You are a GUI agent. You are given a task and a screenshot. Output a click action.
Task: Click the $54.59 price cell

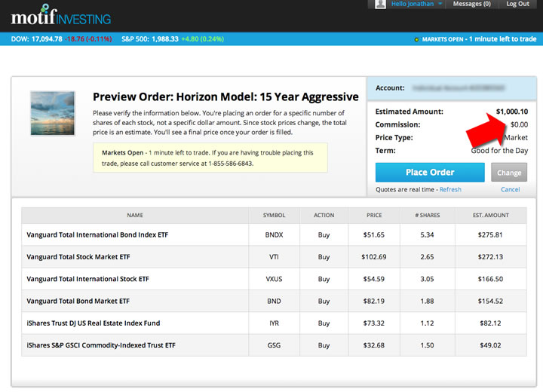(373, 279)
